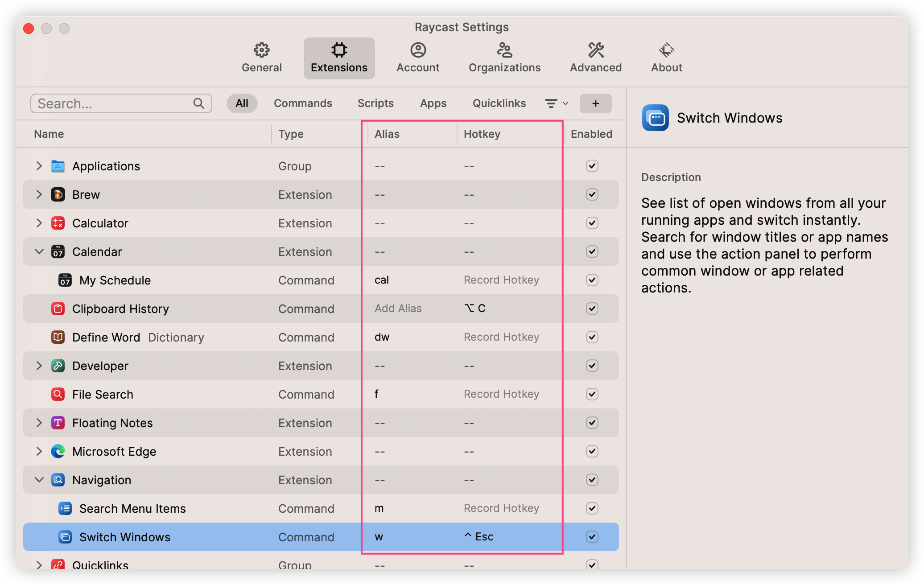Click the File Search magnifier icon
This screenshot has width=924, height=585.
point(58,394)
